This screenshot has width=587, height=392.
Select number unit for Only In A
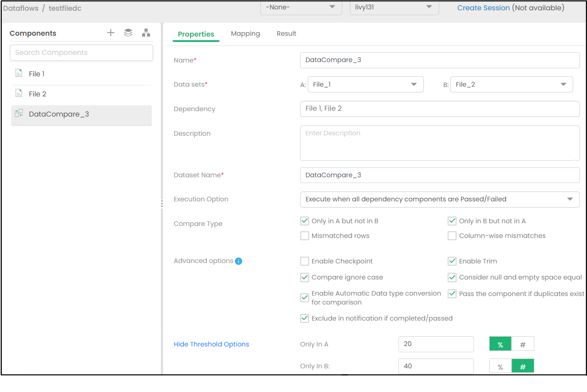523,344
